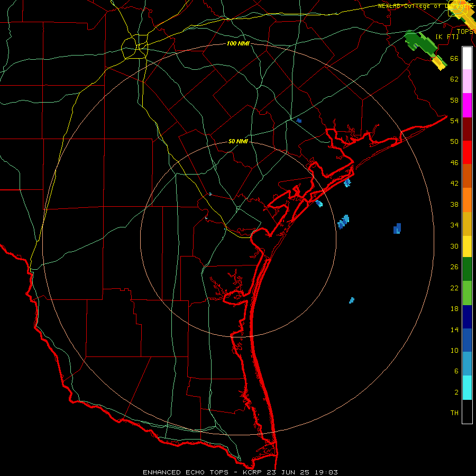Click the yellow echo cell below the green band
Image resolution: width=476 pixels, height=476 pixels.
[440, 62]
